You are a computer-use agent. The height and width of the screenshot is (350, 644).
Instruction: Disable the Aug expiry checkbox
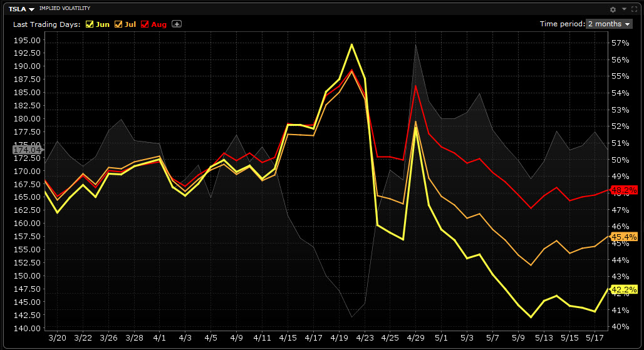[x=145, y=24]
